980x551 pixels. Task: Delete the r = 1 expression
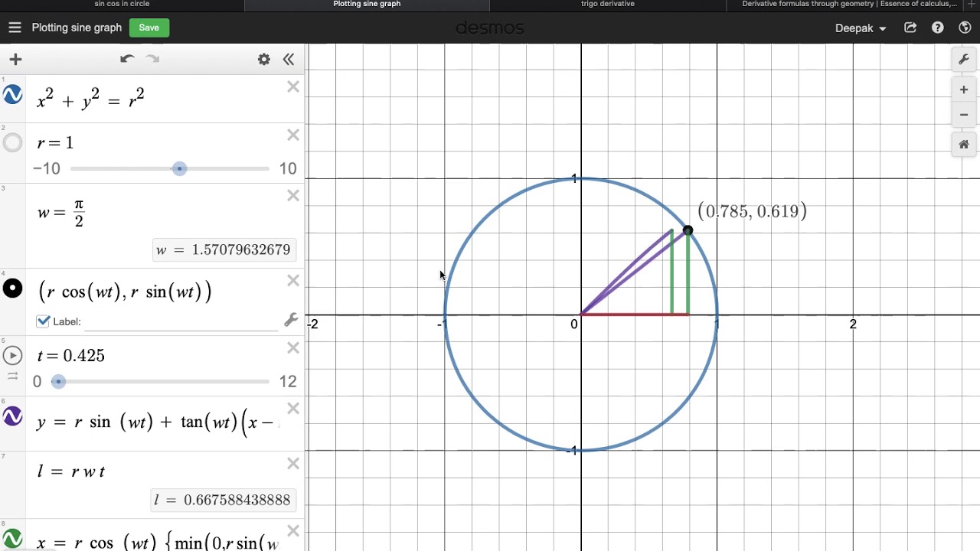pos(293,135)
